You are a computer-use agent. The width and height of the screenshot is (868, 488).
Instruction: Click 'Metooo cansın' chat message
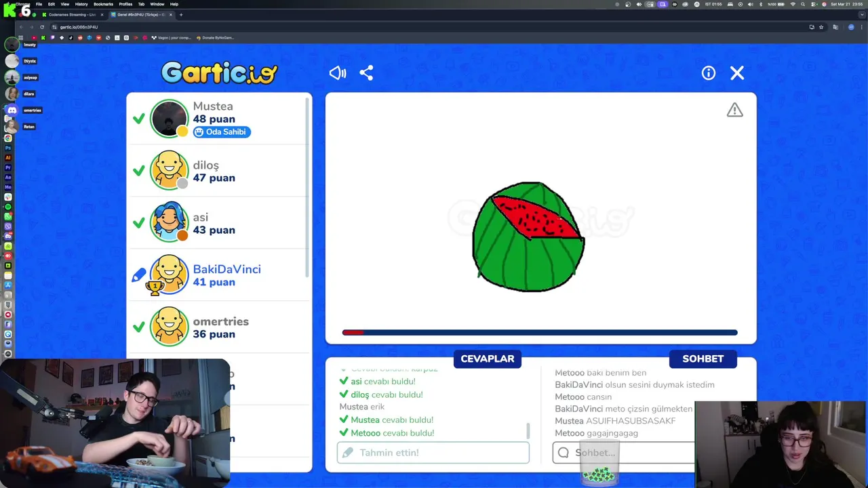click(x=583, y=396)
